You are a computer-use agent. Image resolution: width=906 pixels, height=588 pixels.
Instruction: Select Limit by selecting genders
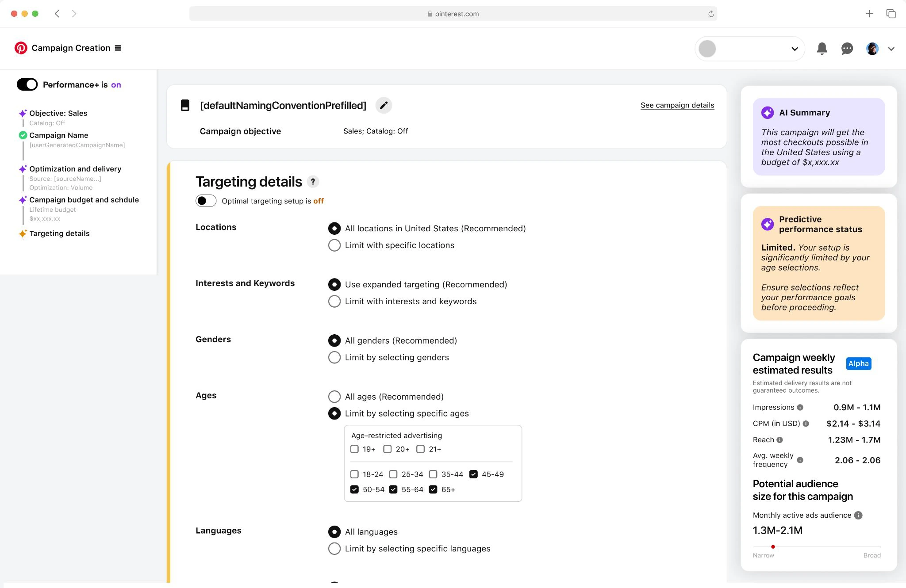click(x=334, y=357)
